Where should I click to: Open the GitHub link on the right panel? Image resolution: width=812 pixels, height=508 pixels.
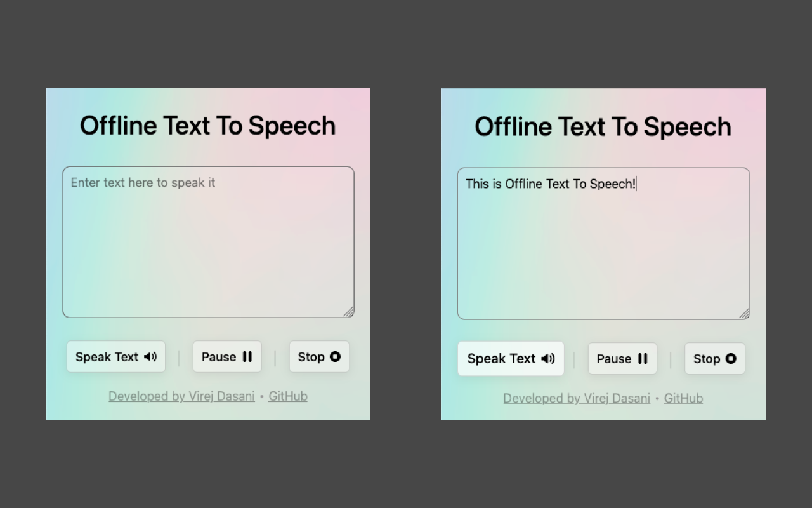683,398
